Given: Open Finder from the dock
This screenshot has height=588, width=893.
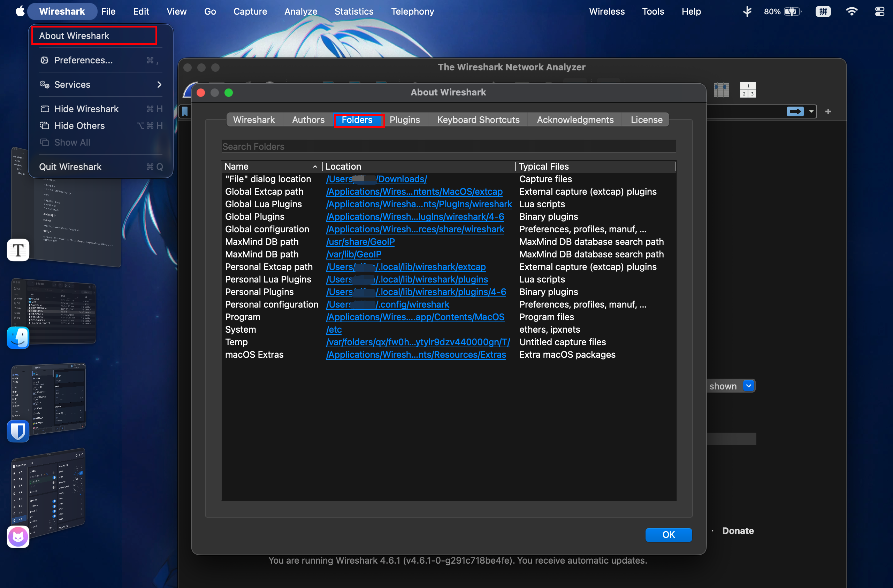Looking at the screenshot, I should [18, 338].
